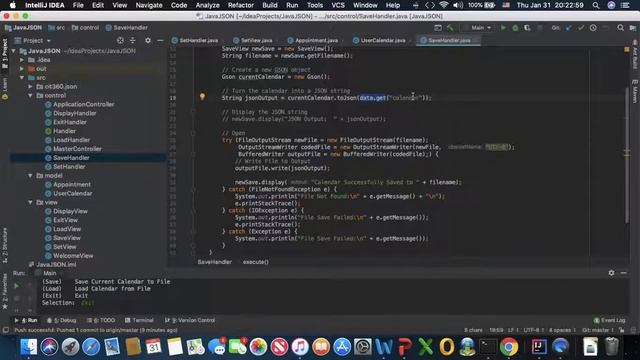Click the Debug bug icon in toolbar
Screen dimensions: 640x360
(515, 28)
